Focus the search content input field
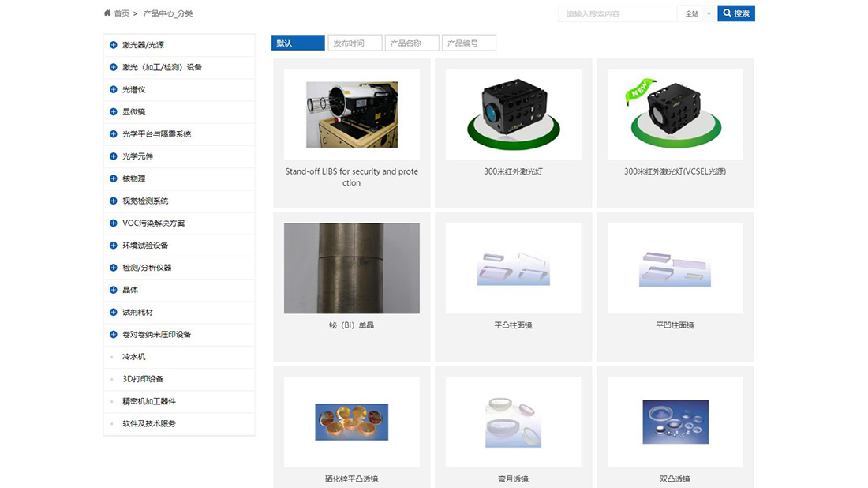Viewport: 868px width, 488px height. coord(617,13)
